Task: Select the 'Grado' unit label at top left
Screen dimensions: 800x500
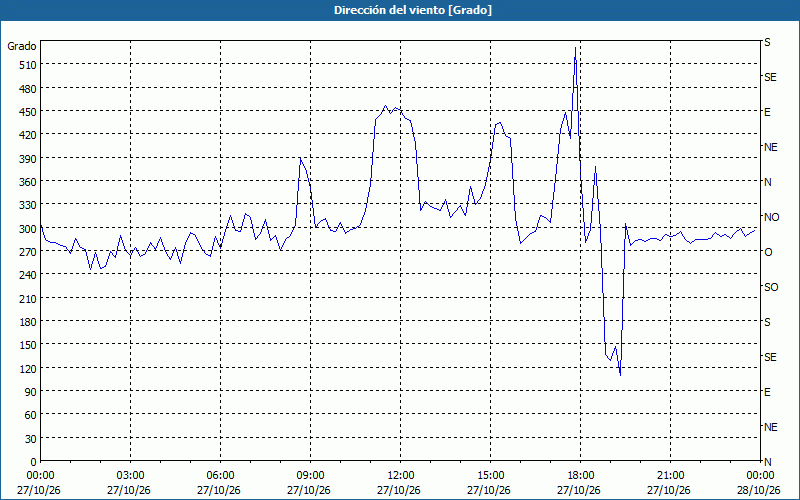Action: pyautogui.click(x=22, y=46)
